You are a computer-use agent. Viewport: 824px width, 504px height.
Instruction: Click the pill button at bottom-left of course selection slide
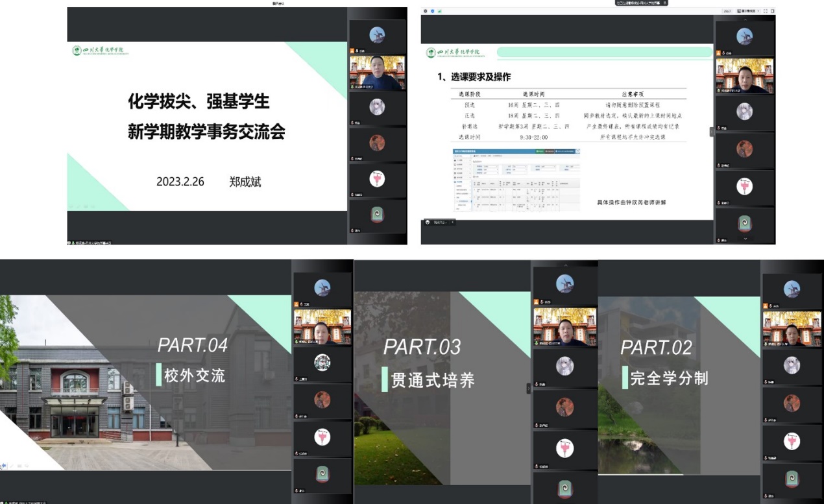click(x=437, y=222)
